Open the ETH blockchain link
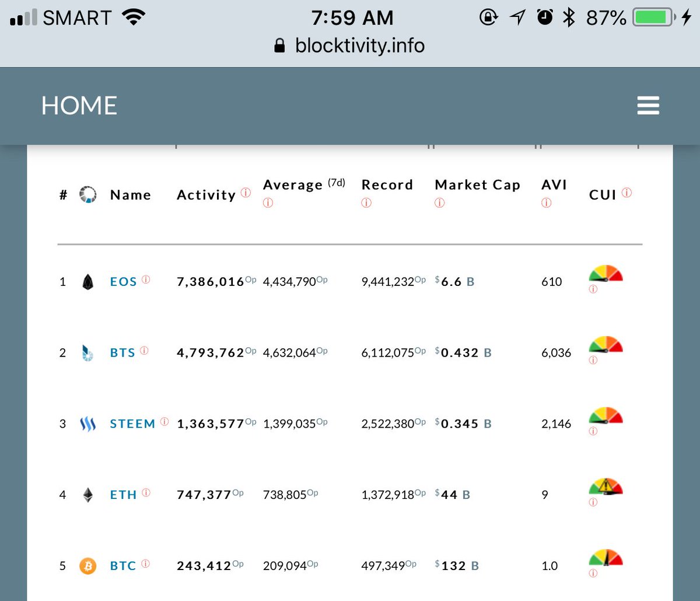Screen dimensions: 700x601 click(124, 495)
